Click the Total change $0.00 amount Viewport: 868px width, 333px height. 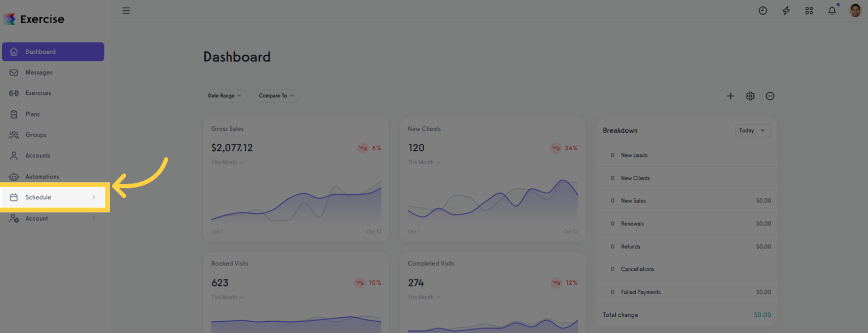coord(762,315)
